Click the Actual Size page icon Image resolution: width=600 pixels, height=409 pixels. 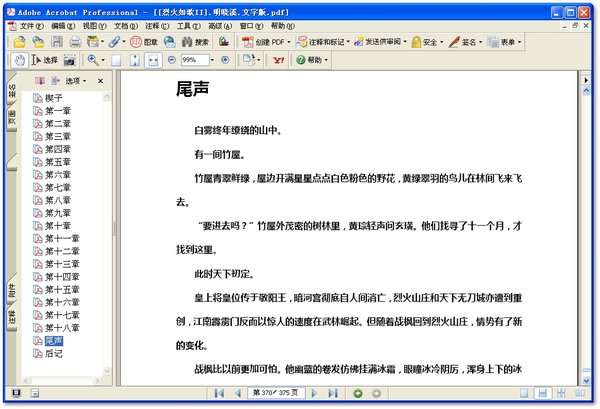pos(116,60)
